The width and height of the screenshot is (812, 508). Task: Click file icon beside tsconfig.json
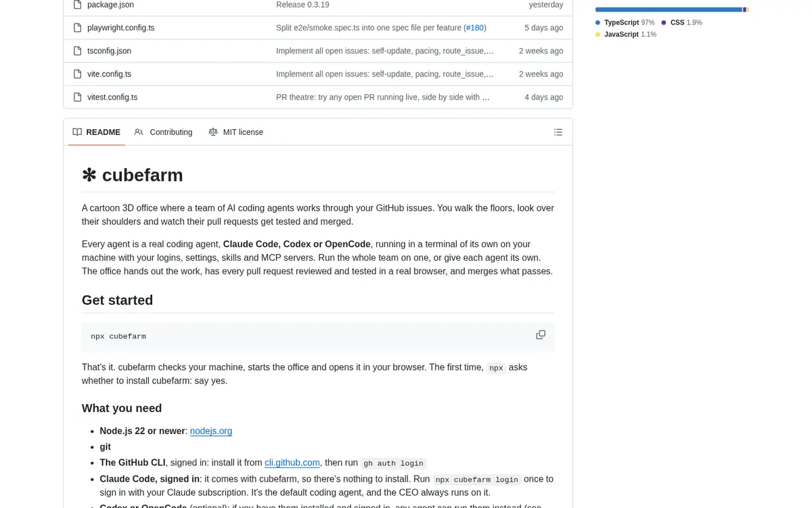coord(77,51)
